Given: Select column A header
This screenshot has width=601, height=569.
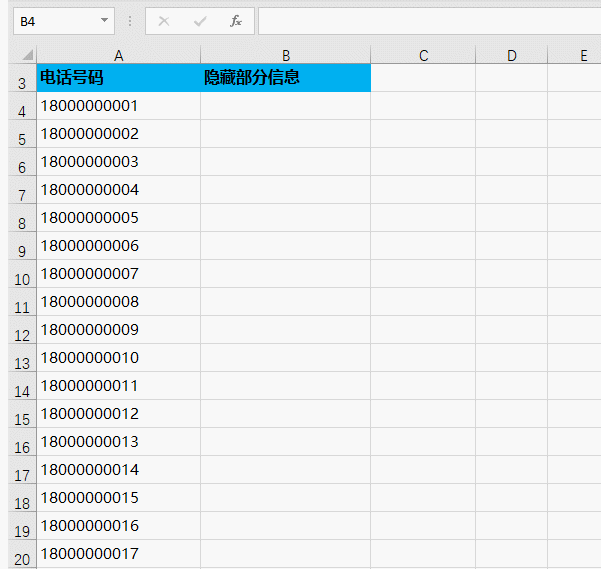Looking at the screenshot, I should pos(118,56).
